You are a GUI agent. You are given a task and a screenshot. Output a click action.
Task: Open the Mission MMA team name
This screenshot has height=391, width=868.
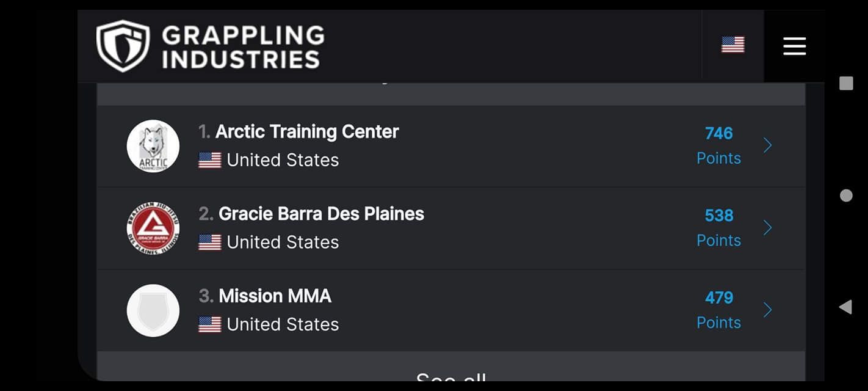click(x=275, y=296)
